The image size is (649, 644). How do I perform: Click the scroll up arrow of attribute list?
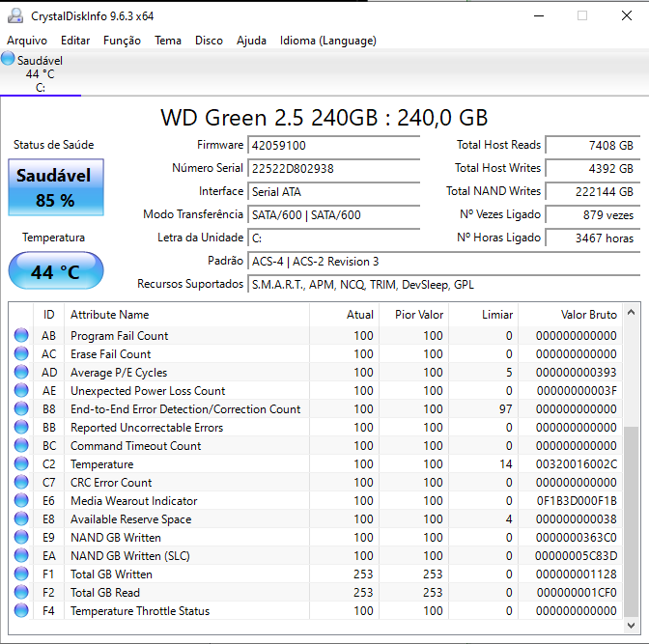(x=631, y=312)
